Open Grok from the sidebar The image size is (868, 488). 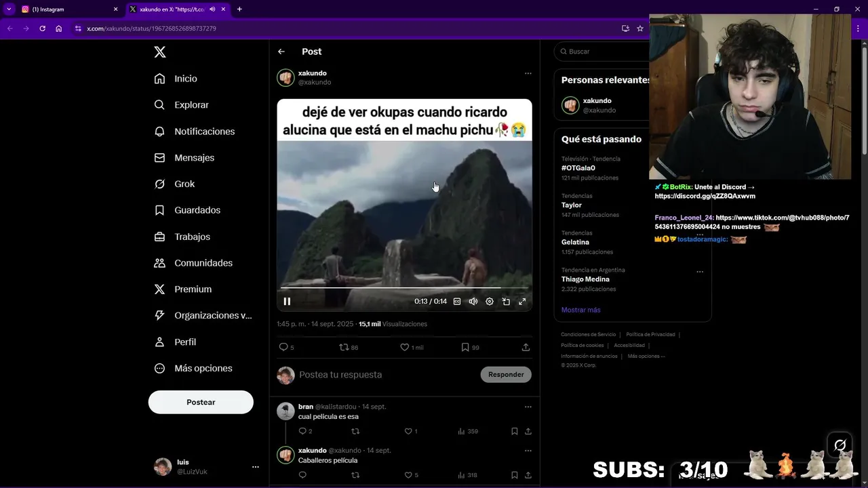[174, 184]
